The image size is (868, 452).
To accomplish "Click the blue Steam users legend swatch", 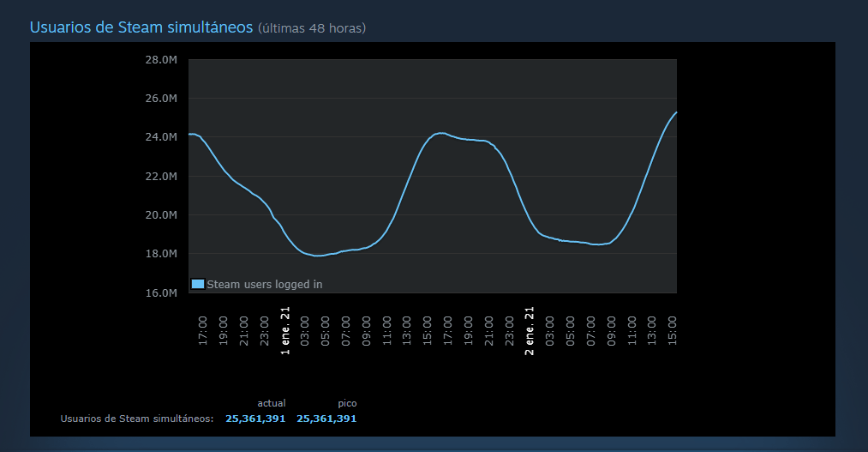I will [198, 284].
